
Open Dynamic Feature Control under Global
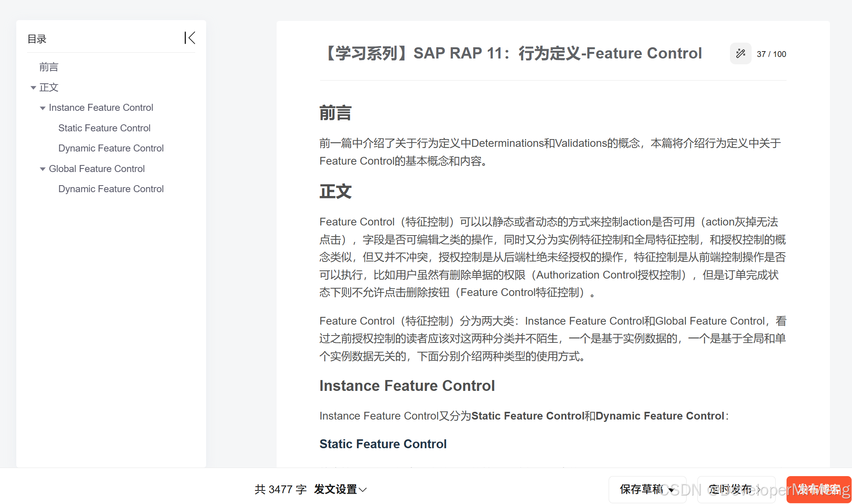[x=111, y=189]
